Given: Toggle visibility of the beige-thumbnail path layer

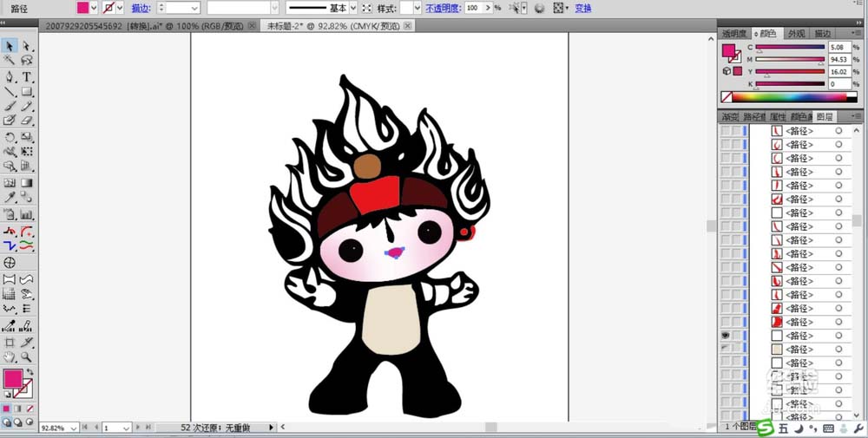Looking at the screenshot, I should click(725, 349).
